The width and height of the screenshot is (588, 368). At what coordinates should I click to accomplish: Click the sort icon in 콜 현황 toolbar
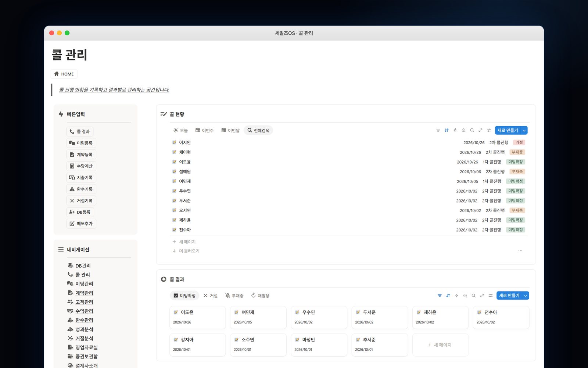point(447,130)
